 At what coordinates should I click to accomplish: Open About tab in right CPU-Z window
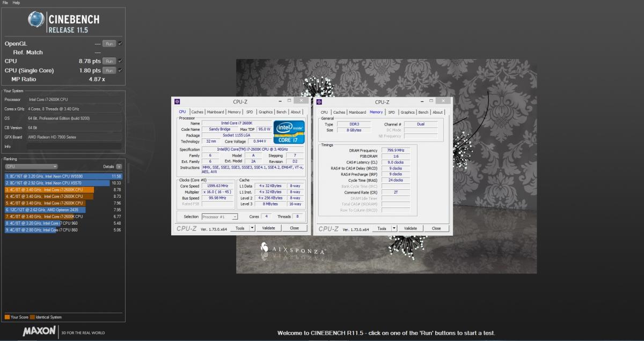pyautogui.click(x=438, y=112)
